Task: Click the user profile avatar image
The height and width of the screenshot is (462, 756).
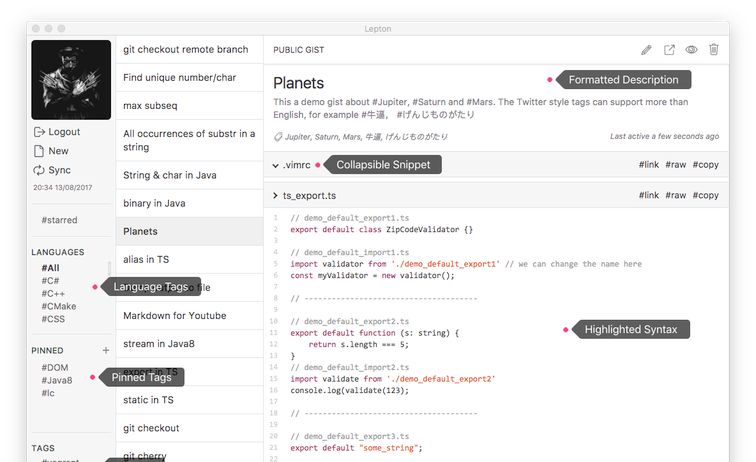Action: pyautogui.click(x=69, y=80)
